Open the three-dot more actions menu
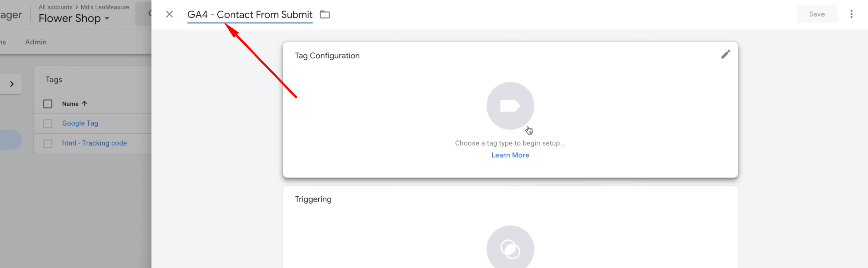 [851, 14]
